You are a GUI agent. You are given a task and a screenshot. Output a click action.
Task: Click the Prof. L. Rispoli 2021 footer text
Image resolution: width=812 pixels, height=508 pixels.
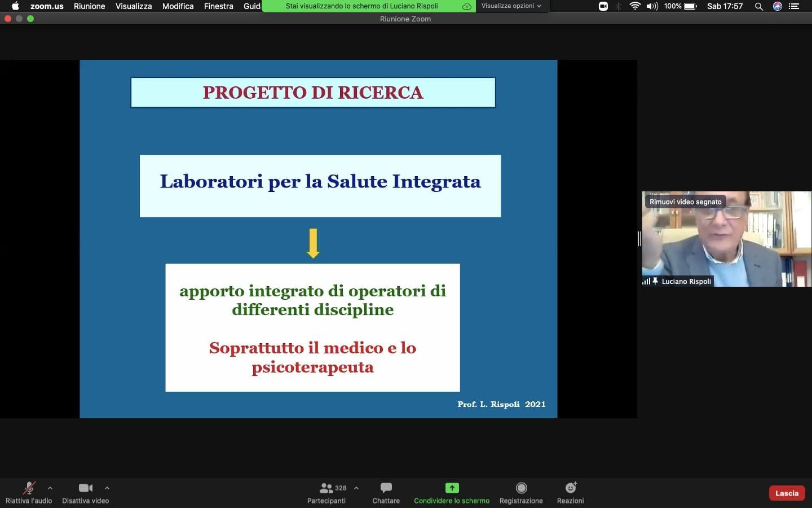click(502, 404)
